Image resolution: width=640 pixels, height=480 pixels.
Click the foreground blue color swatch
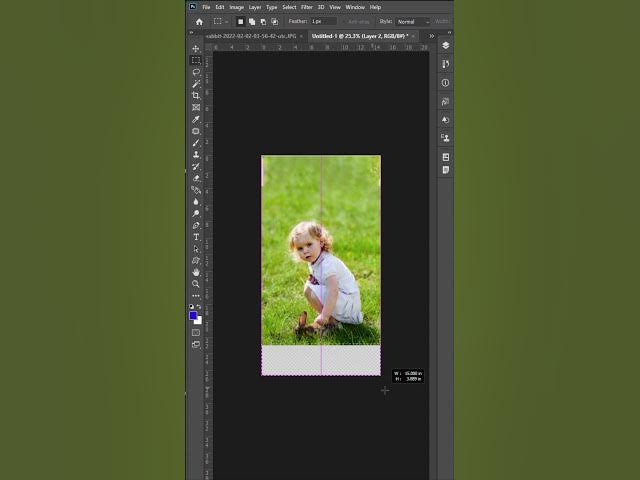194,315
